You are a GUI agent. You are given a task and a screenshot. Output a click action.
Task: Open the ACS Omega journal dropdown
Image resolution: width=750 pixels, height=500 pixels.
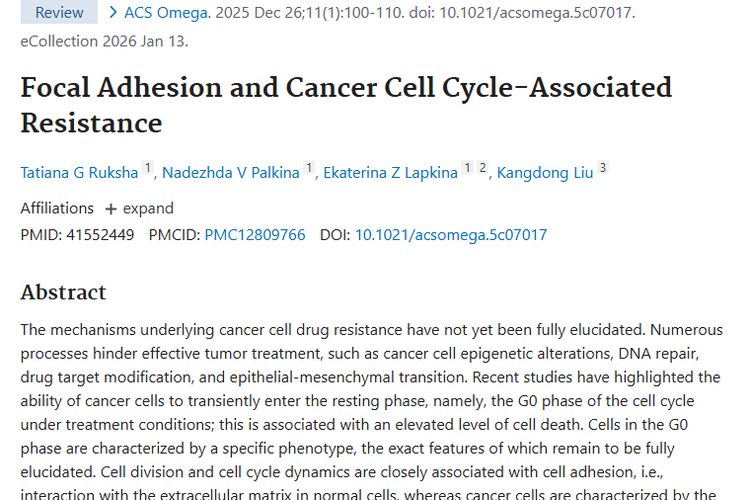point(166,13)
